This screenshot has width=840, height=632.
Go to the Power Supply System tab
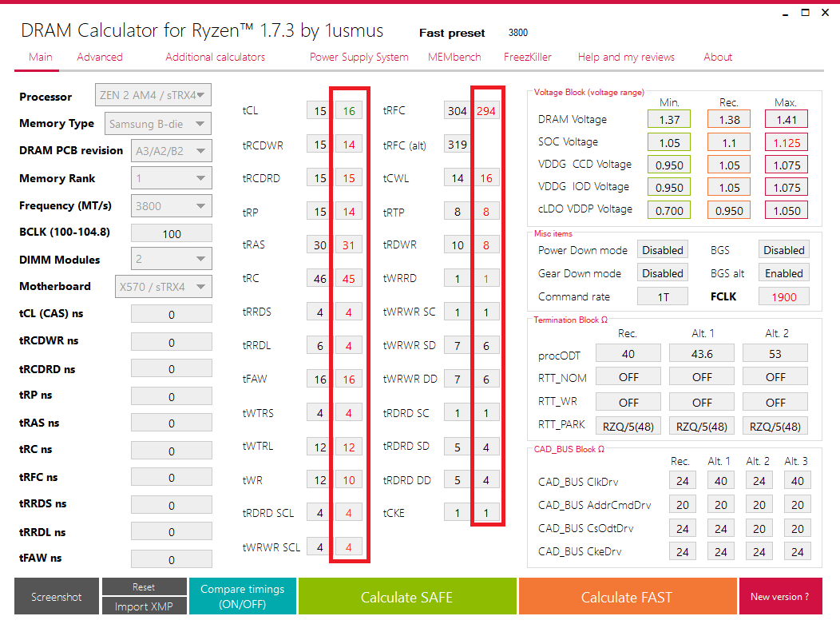[359, 57]
